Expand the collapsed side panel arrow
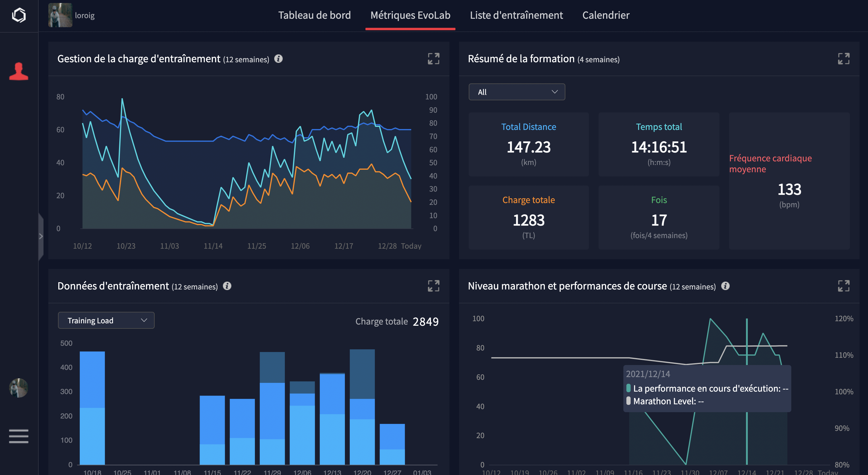Image resolution: width=868 pixels, height=475 pixels. [x=41, y=236]
